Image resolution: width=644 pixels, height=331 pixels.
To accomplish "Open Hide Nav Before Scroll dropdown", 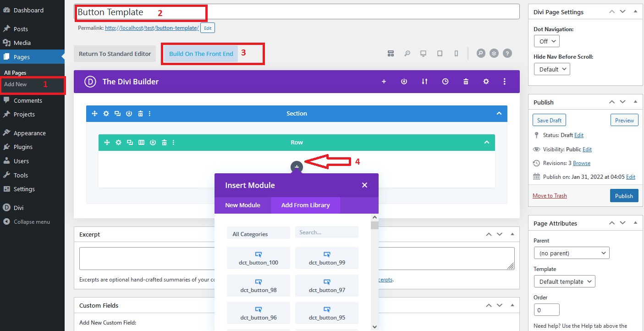I will click(x=552, y=69).
